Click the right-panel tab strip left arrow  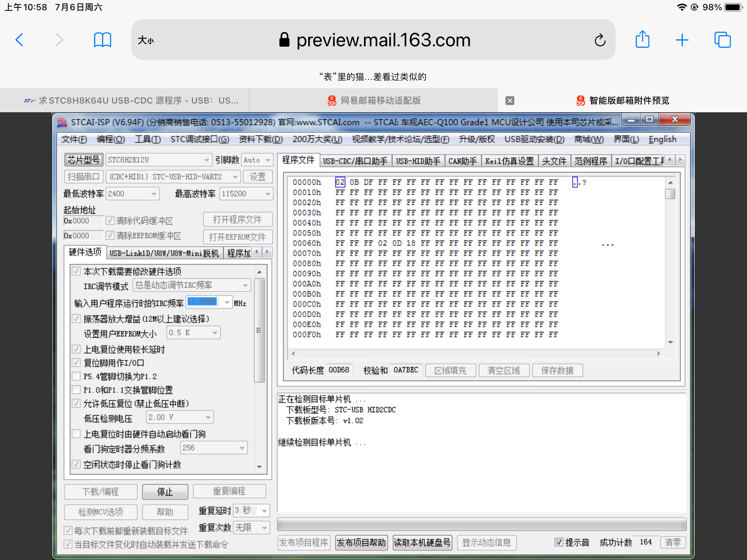click(x=670, y=160)
